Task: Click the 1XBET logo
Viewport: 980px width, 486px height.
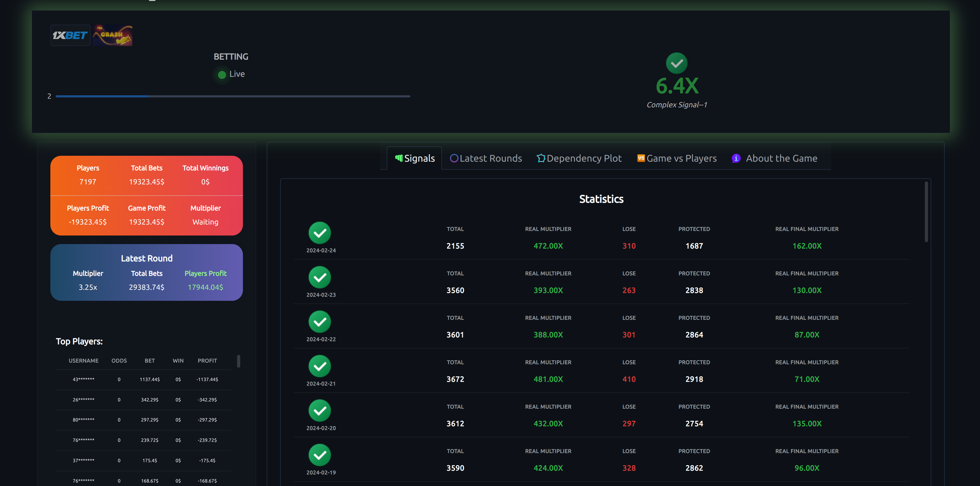Action: click(x=70, y=35)
